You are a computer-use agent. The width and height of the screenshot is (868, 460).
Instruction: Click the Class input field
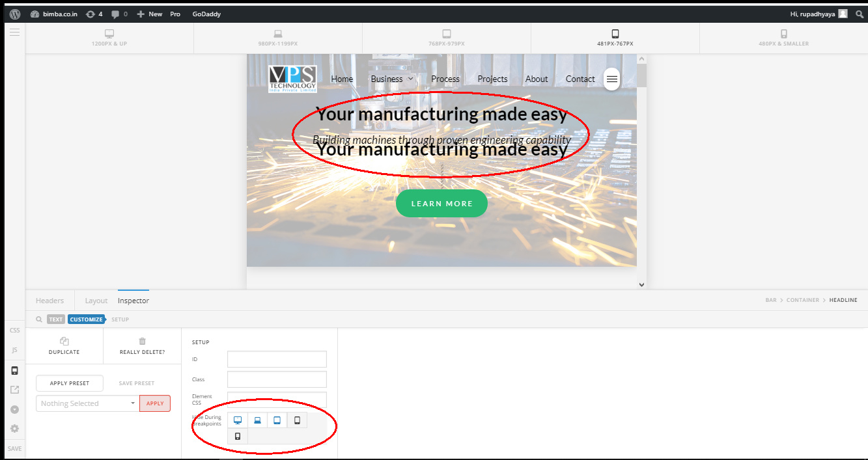point(277,379)
